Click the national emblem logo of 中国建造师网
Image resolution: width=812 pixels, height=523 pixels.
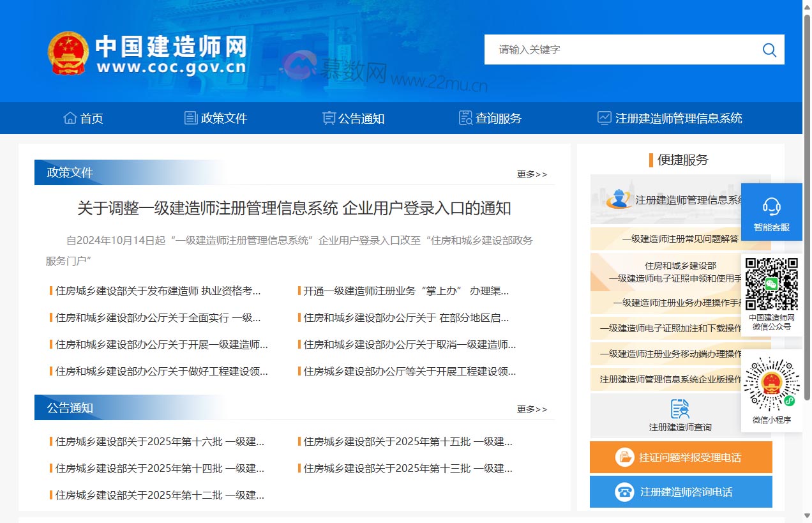(68, 54)
